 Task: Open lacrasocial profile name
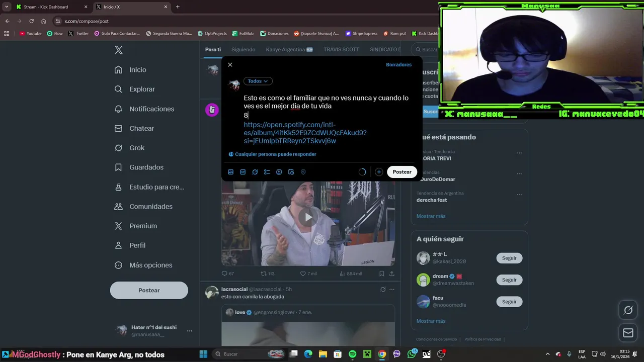[234, 289]
